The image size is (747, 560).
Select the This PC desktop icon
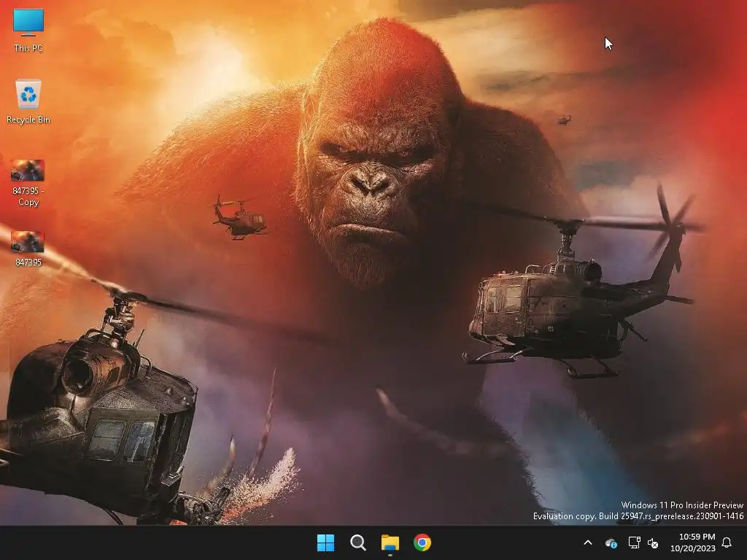click(28, 31)
